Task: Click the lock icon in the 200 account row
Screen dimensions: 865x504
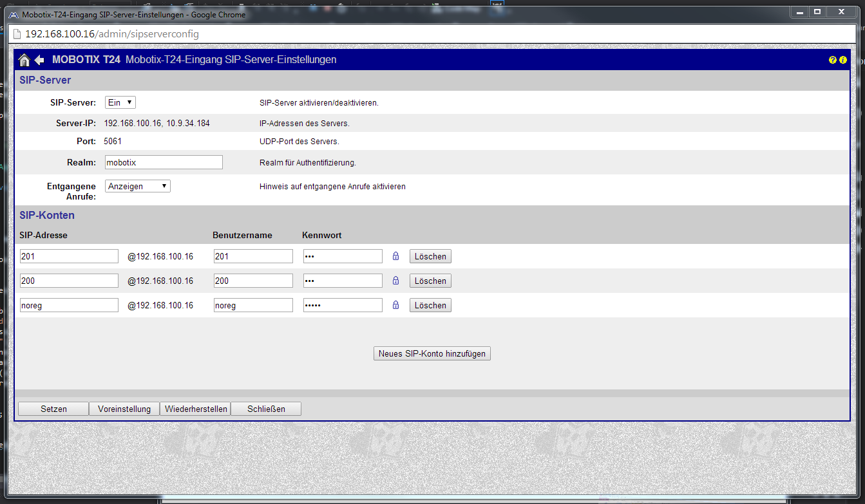Action: (x=396, y=281)
